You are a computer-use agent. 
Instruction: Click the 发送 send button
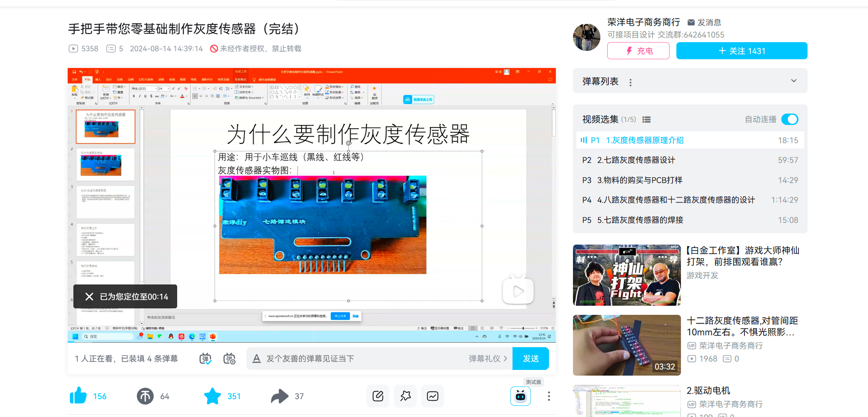pyautogui.click(x=530, y=359)
